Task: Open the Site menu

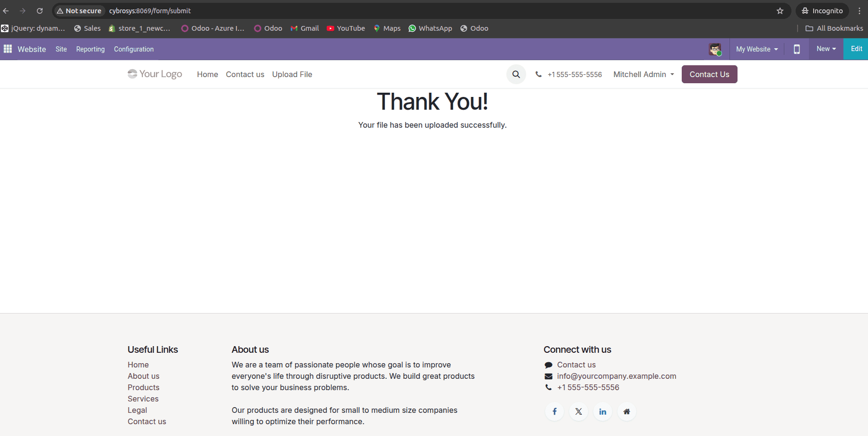Action: pos(61,49)
